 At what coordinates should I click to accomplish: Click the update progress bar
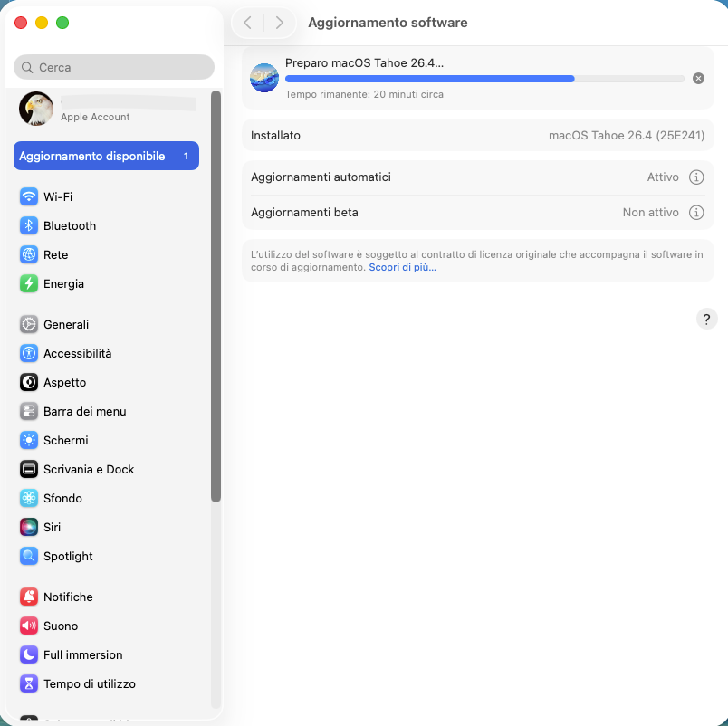(484, 79)
